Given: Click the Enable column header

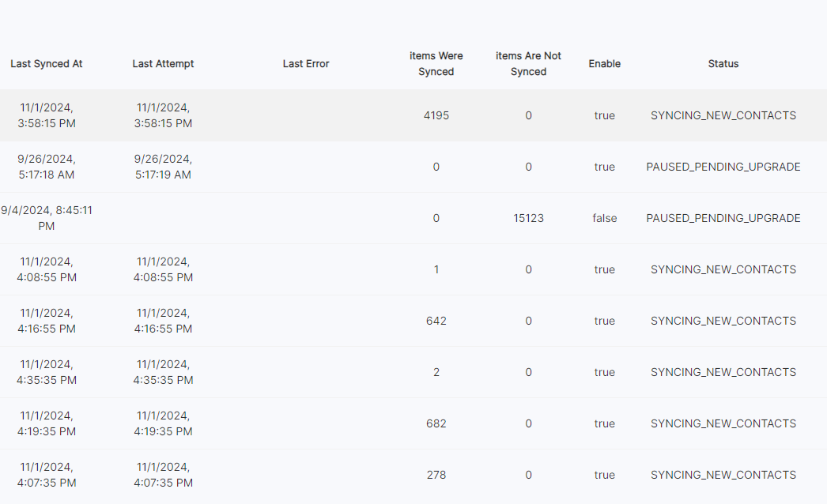Looking at the screenshot, I should coord(605,64).
